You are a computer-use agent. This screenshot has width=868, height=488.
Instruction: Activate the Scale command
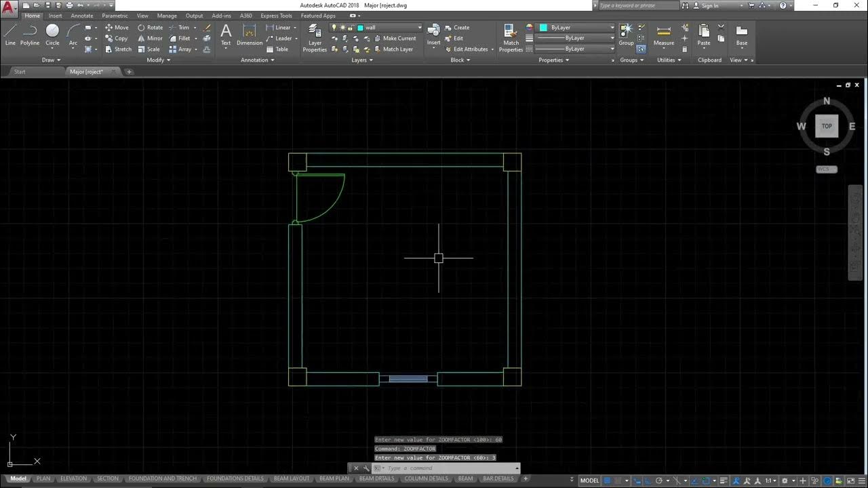tap(149, 49)
